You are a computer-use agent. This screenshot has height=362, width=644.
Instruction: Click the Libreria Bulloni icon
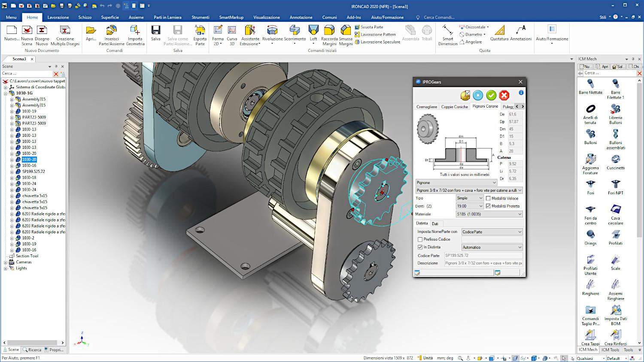click(615, 109)
